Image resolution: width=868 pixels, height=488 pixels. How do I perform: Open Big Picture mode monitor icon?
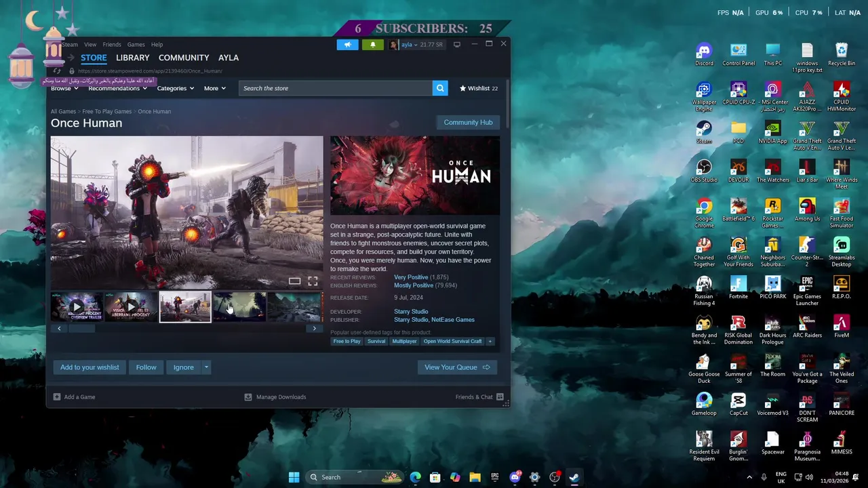[457, 45]
